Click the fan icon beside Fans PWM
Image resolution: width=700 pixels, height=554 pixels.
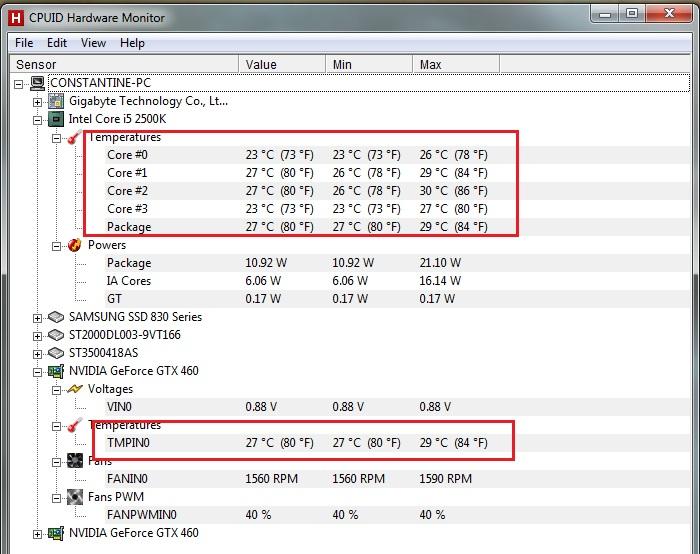tap(75, 497)
